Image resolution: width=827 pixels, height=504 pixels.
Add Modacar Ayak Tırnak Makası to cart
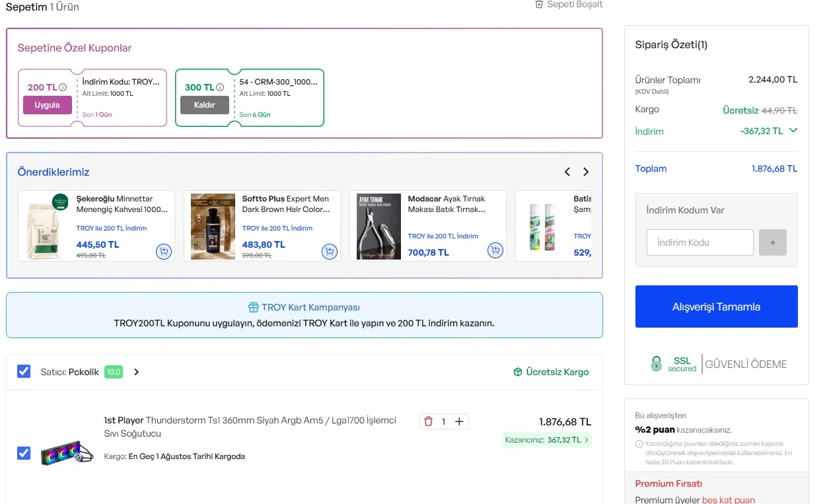click(495, 250)
